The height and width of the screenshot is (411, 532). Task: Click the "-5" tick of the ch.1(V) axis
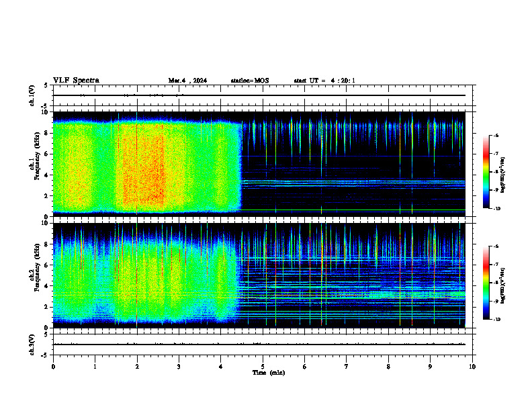[x=45, y=106]
